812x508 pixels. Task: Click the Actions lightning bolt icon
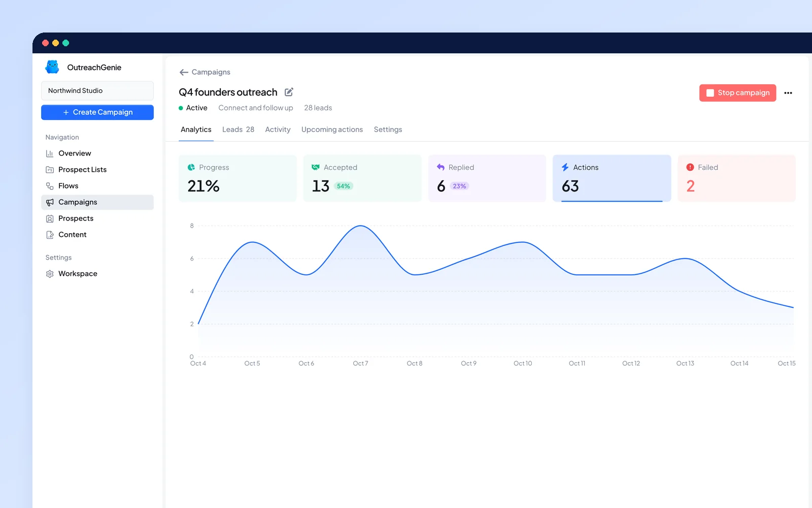(565, 167)
